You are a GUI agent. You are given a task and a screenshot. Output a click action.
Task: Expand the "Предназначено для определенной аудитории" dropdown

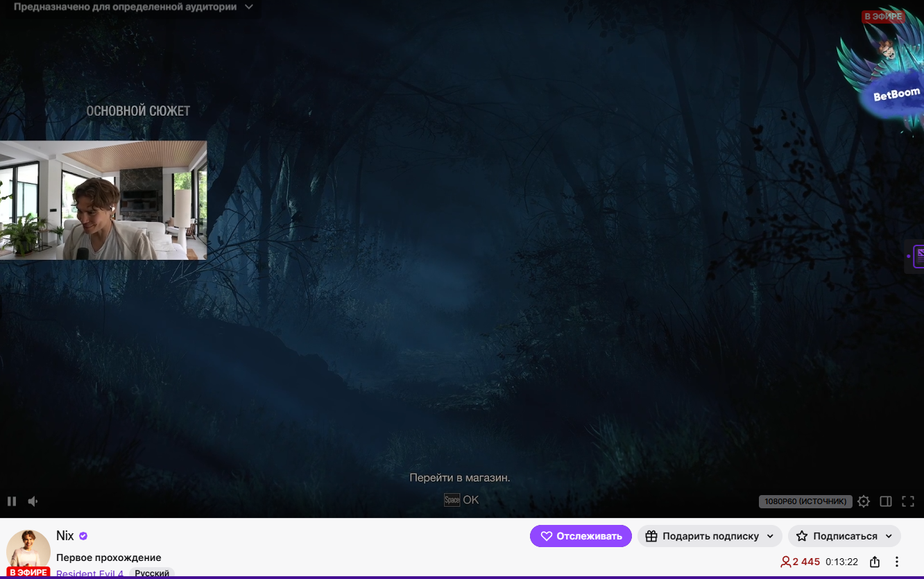click(x=135, y=7)
